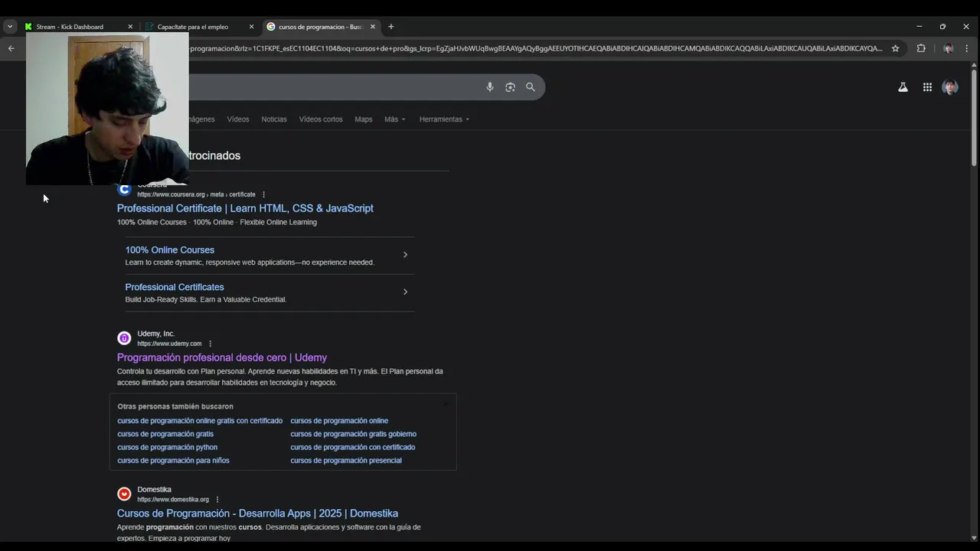The width and height of the screenshot is (980, 551).
Task: Expand the 100% Online Courses chevron
Action: (405, 255)
